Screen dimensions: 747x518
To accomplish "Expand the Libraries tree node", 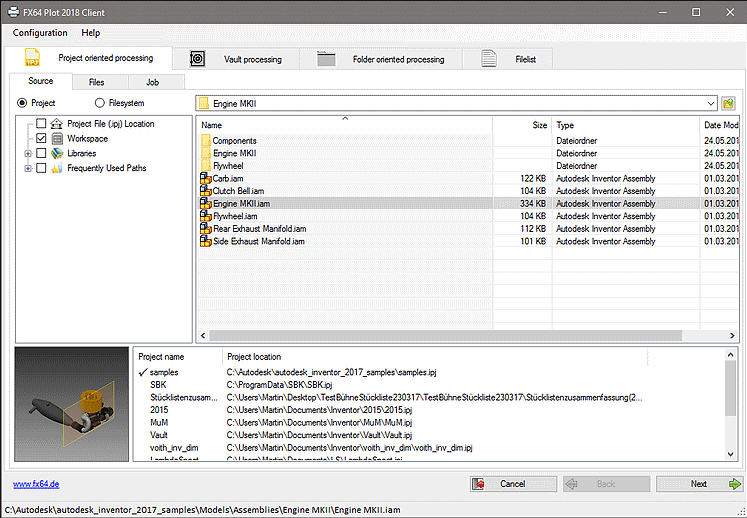I will (x=28, y=153).
